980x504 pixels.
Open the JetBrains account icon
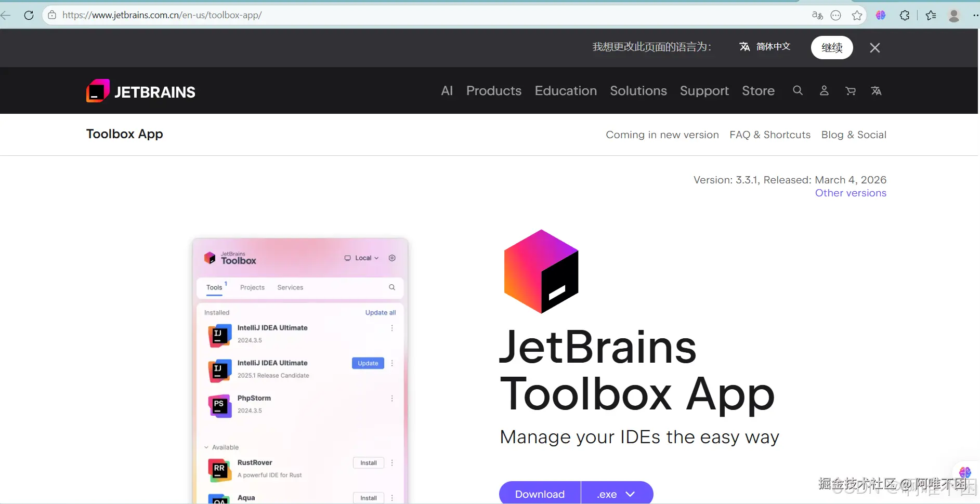click(x=824, y=91)
